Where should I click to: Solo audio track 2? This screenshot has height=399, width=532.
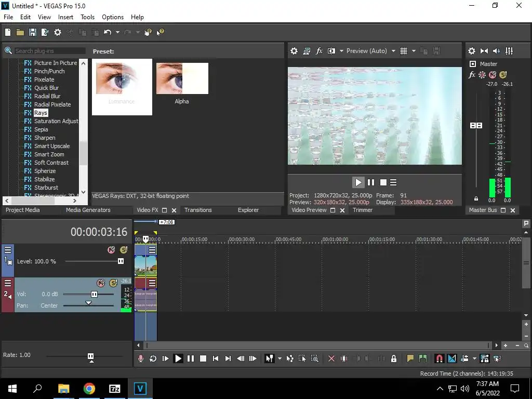[113, 283]
